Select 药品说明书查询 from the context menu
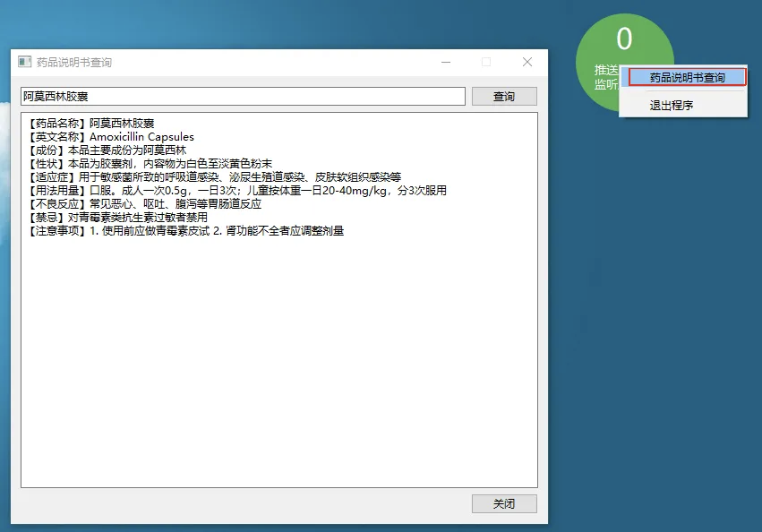The width and height of the screenshot is (762, 532). point(687,78)
